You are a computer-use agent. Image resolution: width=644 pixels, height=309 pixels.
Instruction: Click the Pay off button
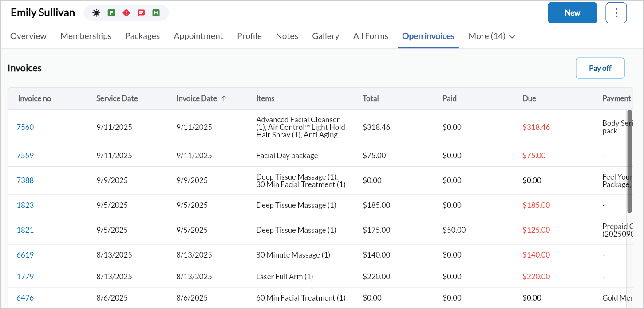(600, 68)
